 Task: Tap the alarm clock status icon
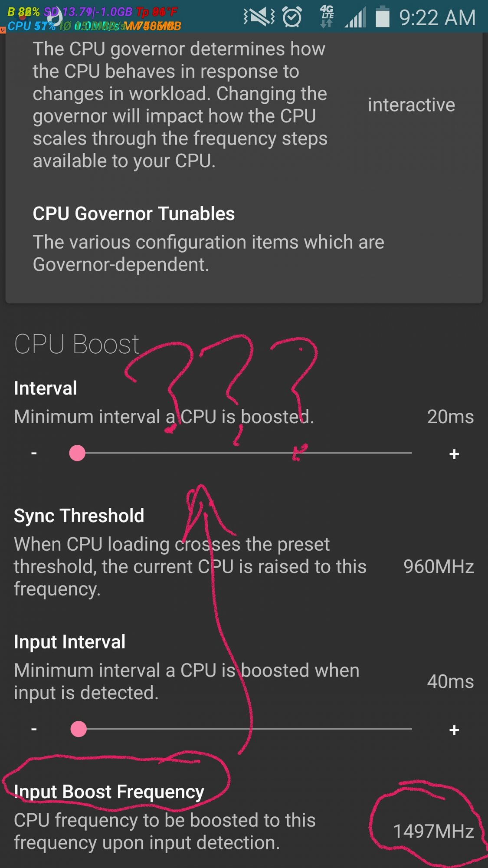pyautogui.click(x=292, y=17)
